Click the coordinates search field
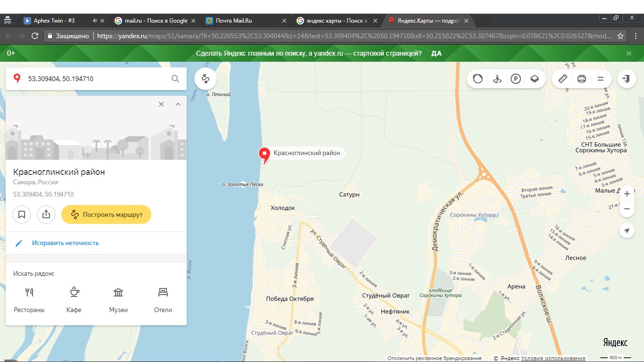The height and width of the screenshot is (362, 644). coord(97,79)
